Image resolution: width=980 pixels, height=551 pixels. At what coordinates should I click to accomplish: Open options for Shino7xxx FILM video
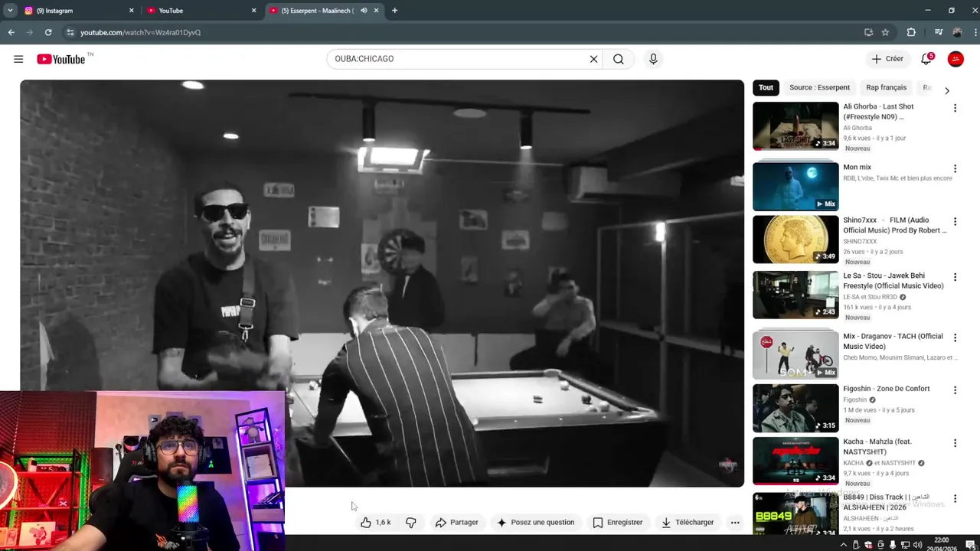tap(955, 221)
